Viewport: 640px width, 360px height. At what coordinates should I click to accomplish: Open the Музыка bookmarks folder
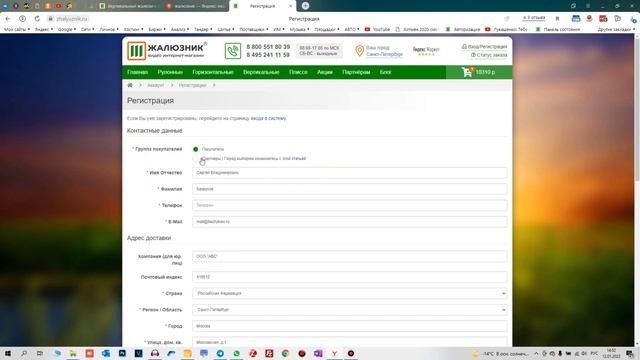[x=300, y=29]
